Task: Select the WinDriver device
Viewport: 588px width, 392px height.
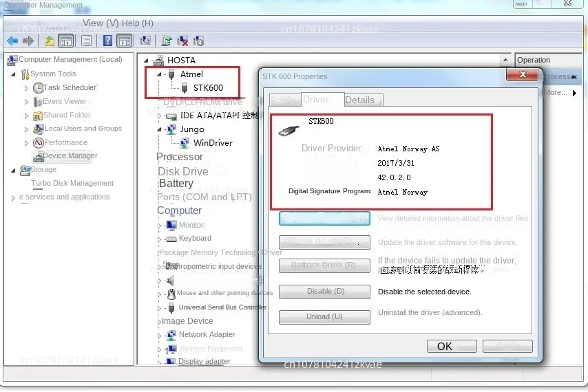Action: 213,142
